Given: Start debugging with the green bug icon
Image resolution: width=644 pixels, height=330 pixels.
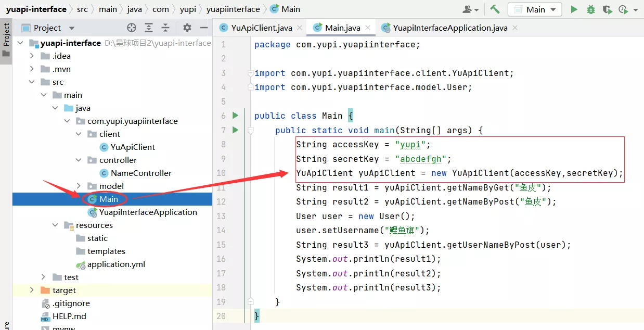Looking at the screenshot, I should pyautogui.click(x=590, y=9).
